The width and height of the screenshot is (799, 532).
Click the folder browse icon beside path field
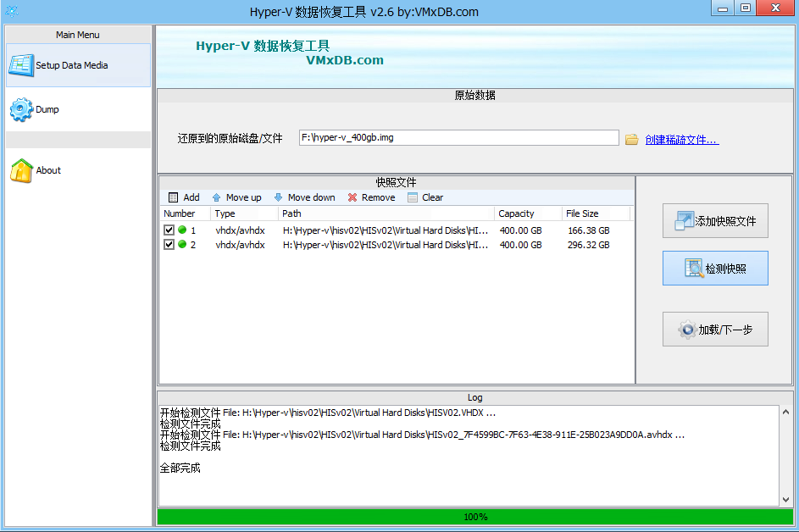tap(632, 139)
